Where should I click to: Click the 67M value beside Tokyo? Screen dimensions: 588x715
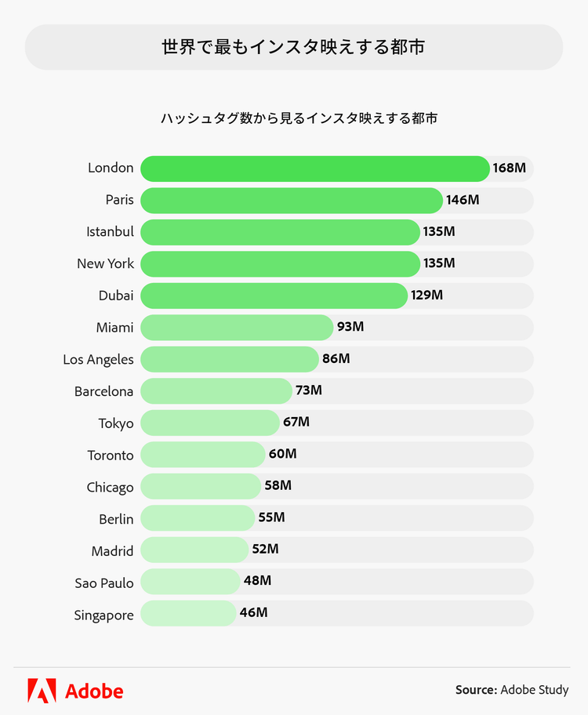(x=296, y=422)
